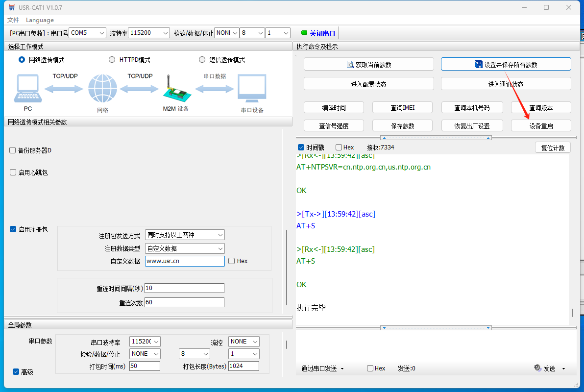Open the Language menu

coord(40,20)
